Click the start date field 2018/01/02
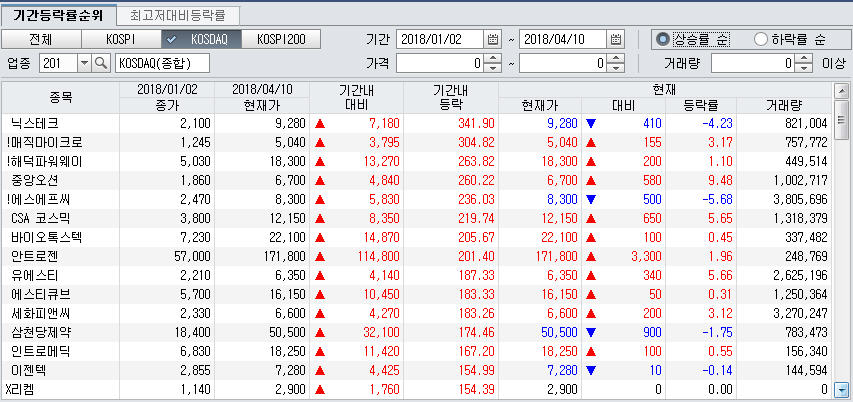Image resolution: width=853 pixels, height=402 pixels. coord(440,39)
